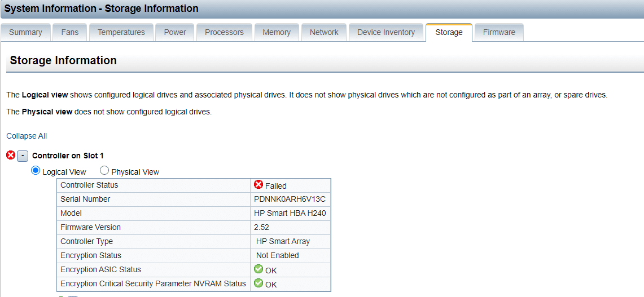Open the Network tab
Image resolution: width=644 pixels, height=297 pixels.
coord(324,33)
